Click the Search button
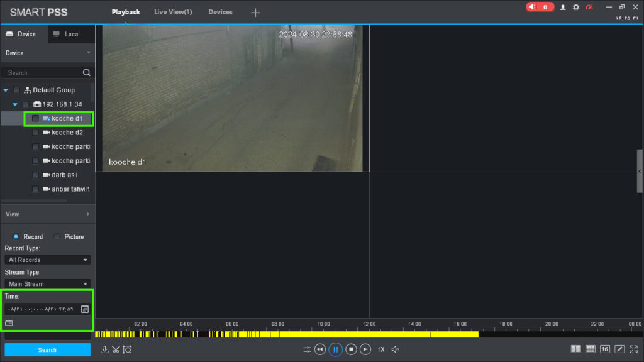 pos(48,350)
